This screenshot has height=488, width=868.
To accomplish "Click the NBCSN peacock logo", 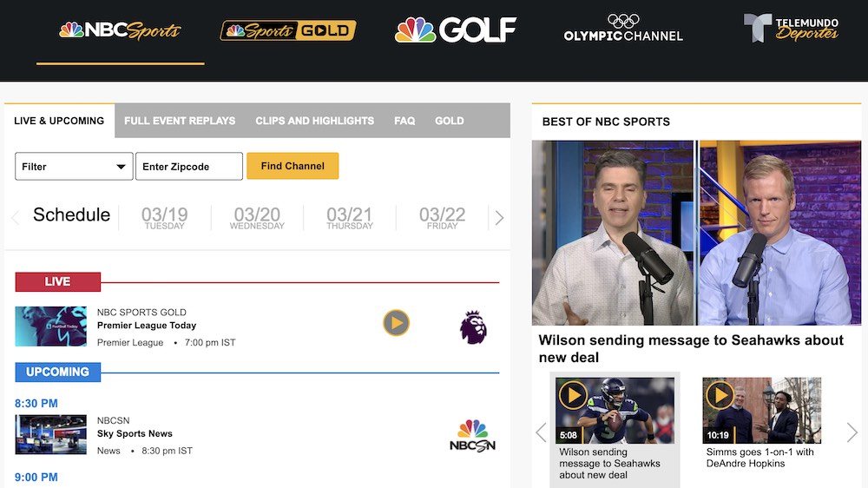I will click(x=472, y=435).
